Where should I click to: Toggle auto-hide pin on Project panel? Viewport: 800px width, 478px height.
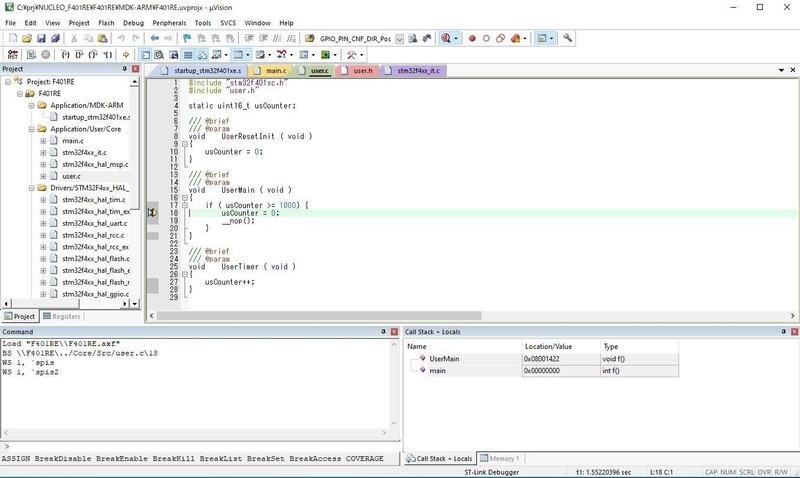coord(124,69)
